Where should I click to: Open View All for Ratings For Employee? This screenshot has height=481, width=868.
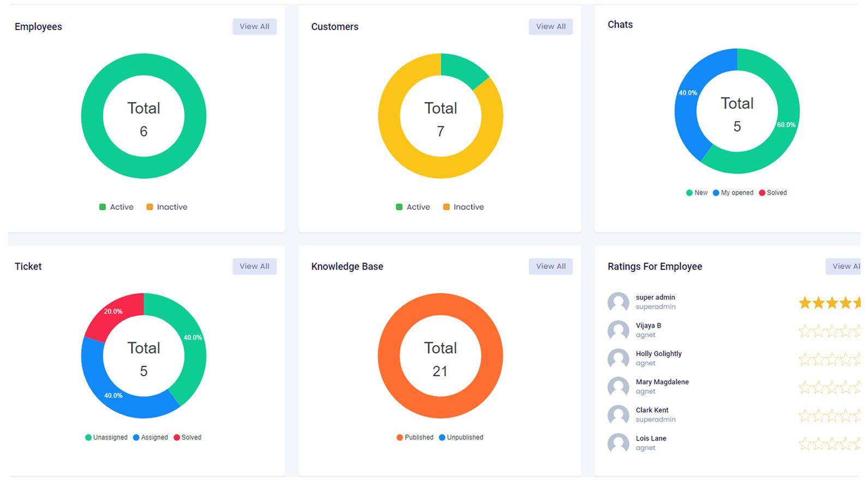(x=844, y=266)
